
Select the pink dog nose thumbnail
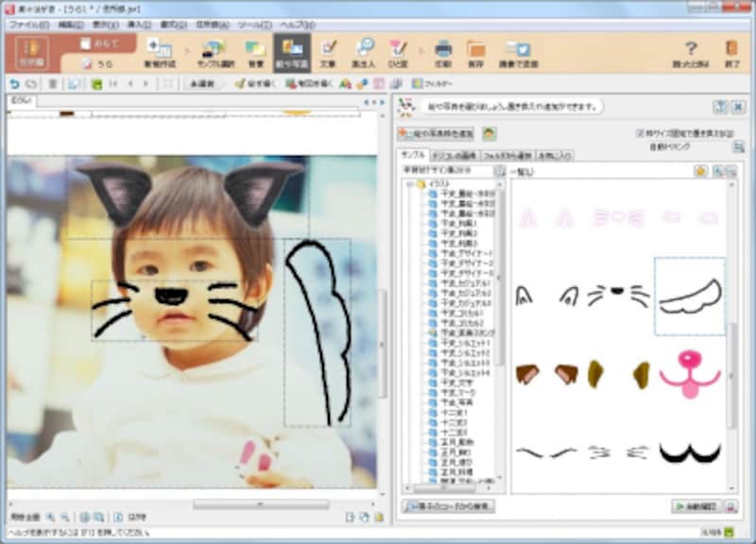[690, 372]
